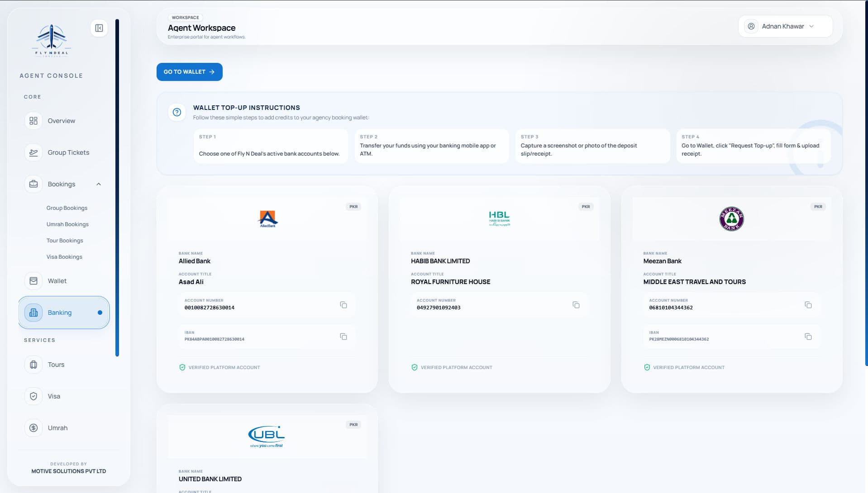This screenshot has height=493, width=868.
Task: Click the title MIDDLE EAST TRAVEL AND TOURS
Action: click(x=695, y=282)
